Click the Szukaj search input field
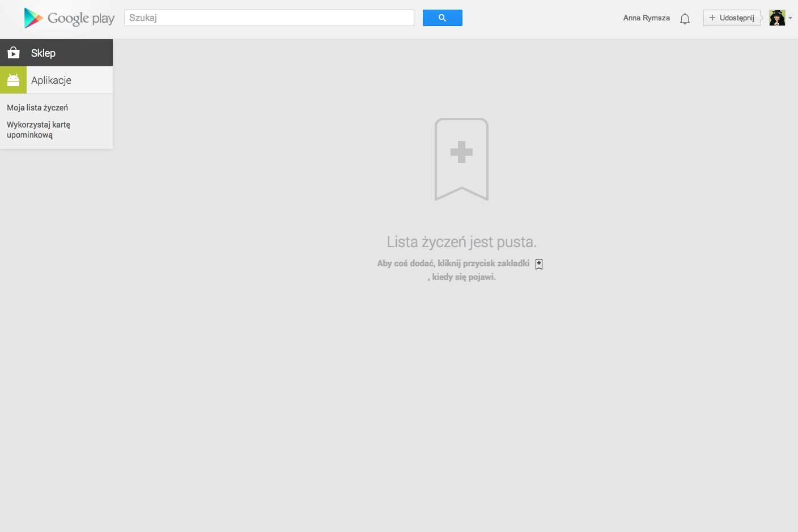The image size is (798, 532). click(x=269, y=18)
